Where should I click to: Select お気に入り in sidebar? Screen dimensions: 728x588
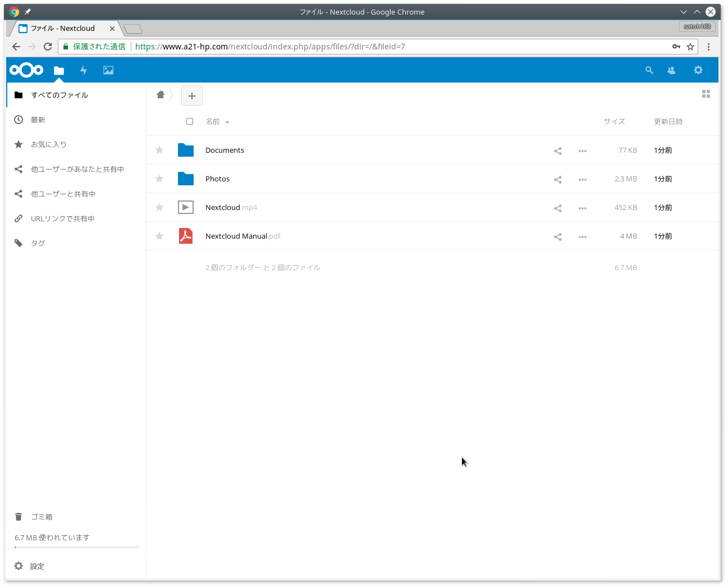pyautogui.click(x=76, y=144)
